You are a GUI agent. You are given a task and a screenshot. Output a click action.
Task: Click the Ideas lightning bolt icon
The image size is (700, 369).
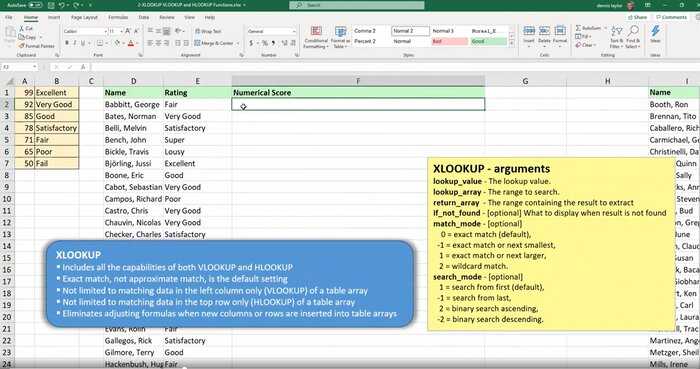(x=655, y=31)
